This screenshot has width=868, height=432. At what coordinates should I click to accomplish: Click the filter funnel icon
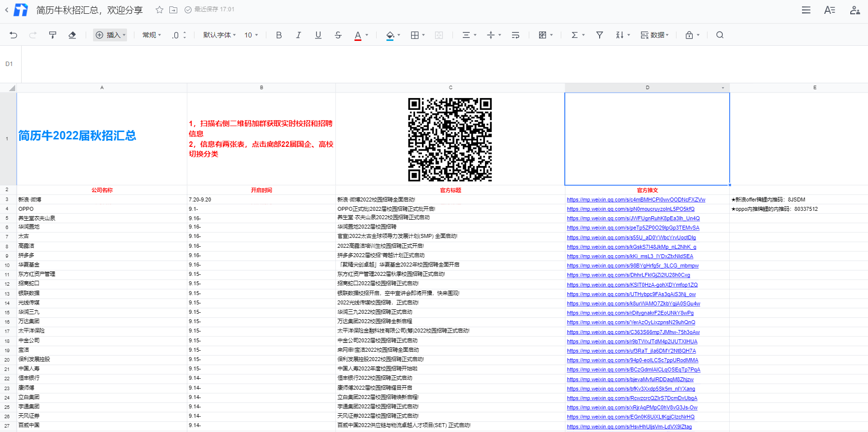(x=600, y=35)
